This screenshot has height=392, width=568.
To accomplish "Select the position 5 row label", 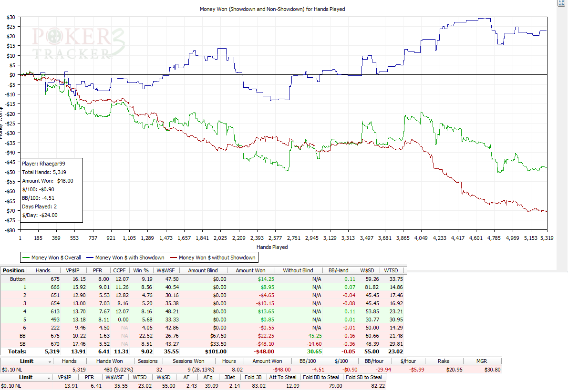I will [x=24, y=320].
